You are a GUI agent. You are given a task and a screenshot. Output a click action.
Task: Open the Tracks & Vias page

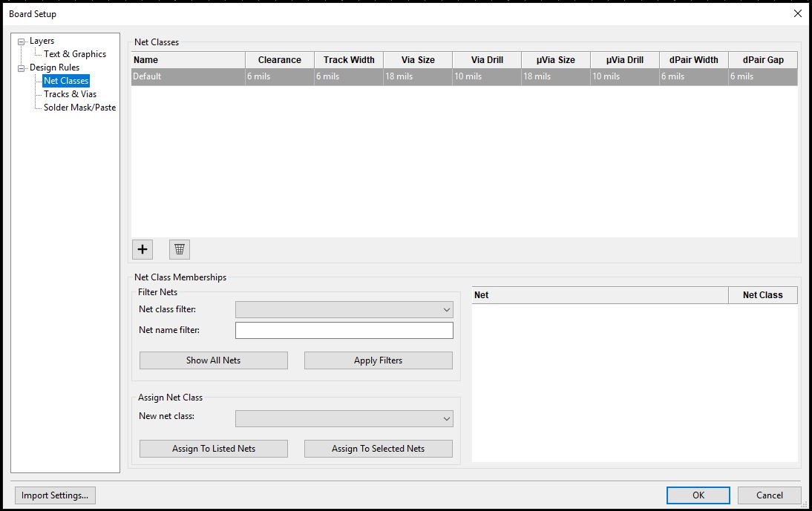click(x=70, y=94)
